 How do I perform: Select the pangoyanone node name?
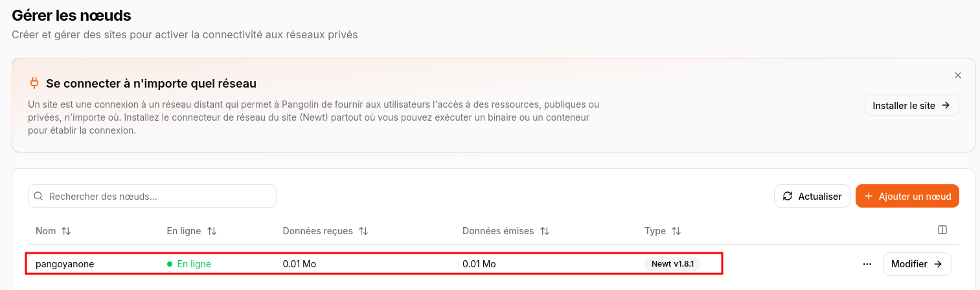65,264
